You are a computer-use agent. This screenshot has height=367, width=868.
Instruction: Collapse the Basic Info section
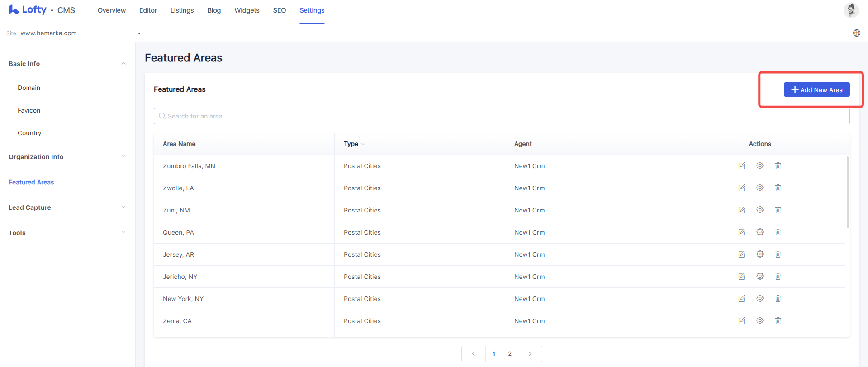(67, 64)
